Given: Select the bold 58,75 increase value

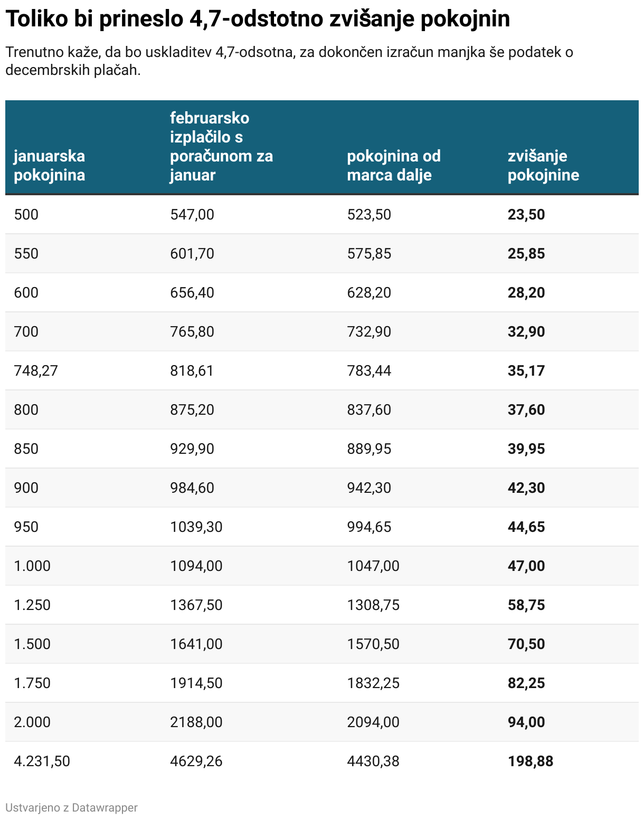Looking at the screenshot, I should pyautogui.click(x=526, y=605).
